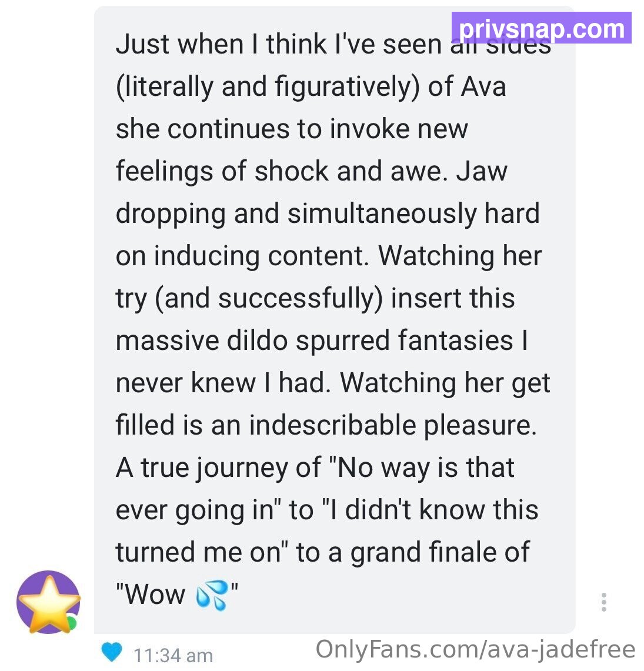Open the star avatar profile picture
The width and height of the screenshot is (644, 671).
click(48, 602)
